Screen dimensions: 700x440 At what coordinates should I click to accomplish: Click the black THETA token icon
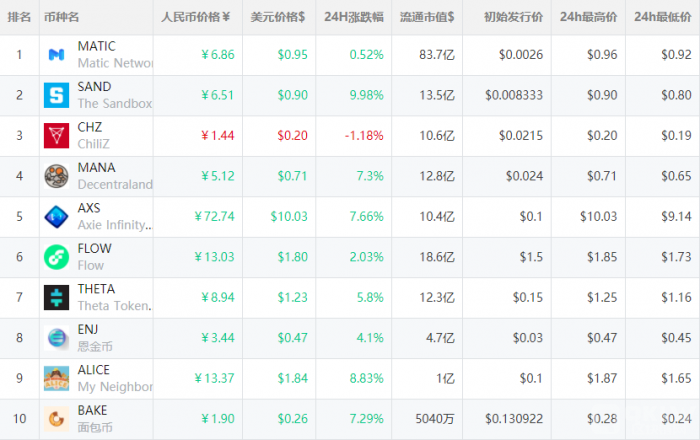click(56, 298)
